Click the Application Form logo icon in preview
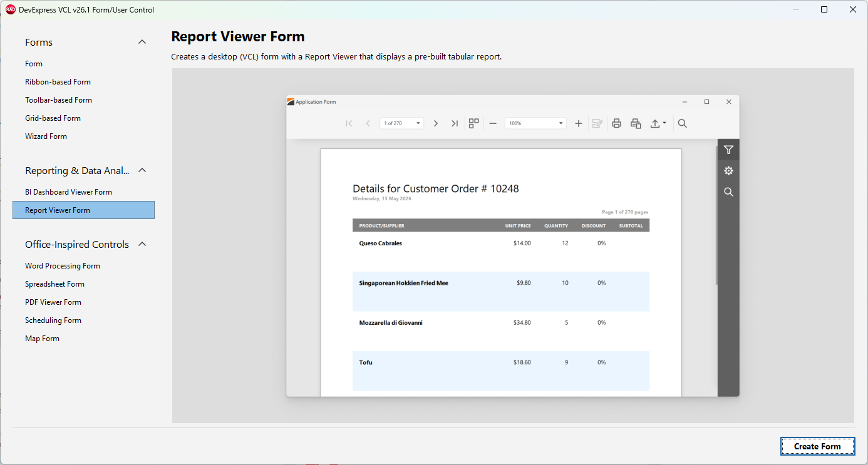The height and width of the screenshot is (465, 868). pos(291,102)
